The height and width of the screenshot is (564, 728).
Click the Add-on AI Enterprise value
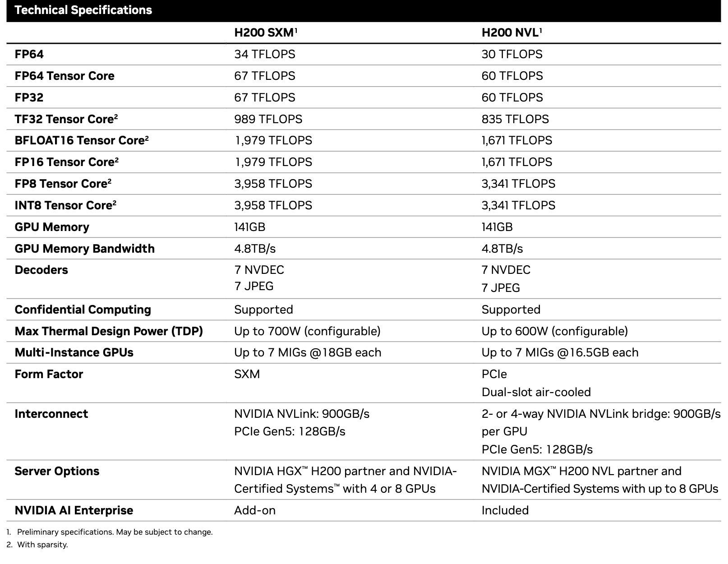click(x=255, y=510)
